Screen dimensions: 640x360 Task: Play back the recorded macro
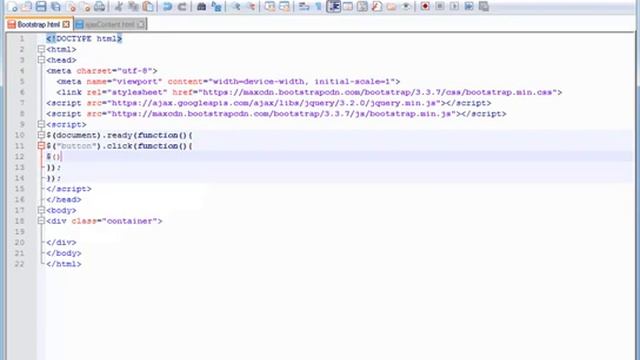pos(454,6)
